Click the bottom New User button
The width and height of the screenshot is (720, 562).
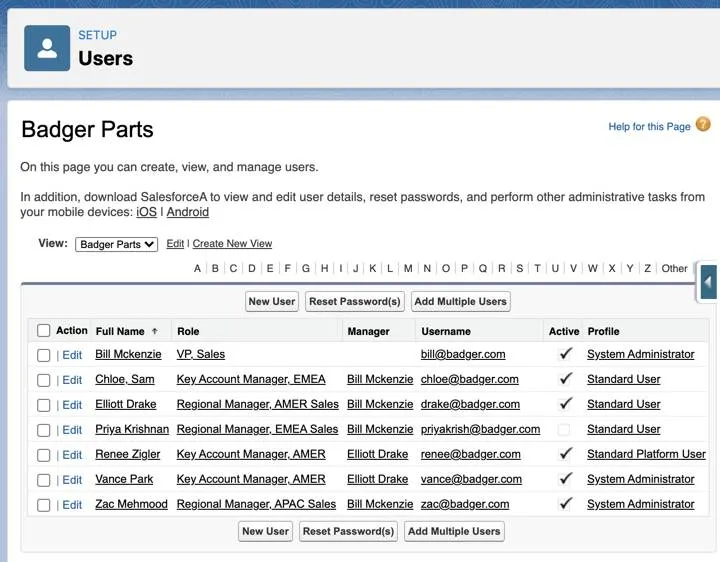265,531
